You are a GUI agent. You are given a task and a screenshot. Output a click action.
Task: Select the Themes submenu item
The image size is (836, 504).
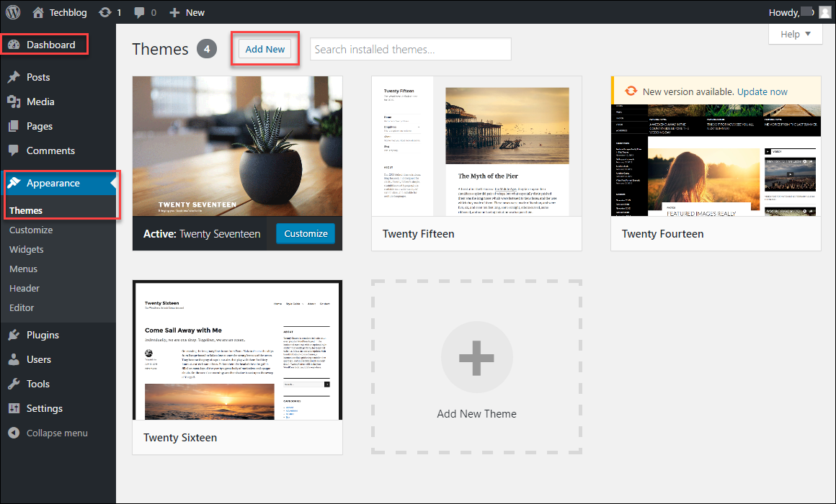pyautogui.click(x=26, y=210)
